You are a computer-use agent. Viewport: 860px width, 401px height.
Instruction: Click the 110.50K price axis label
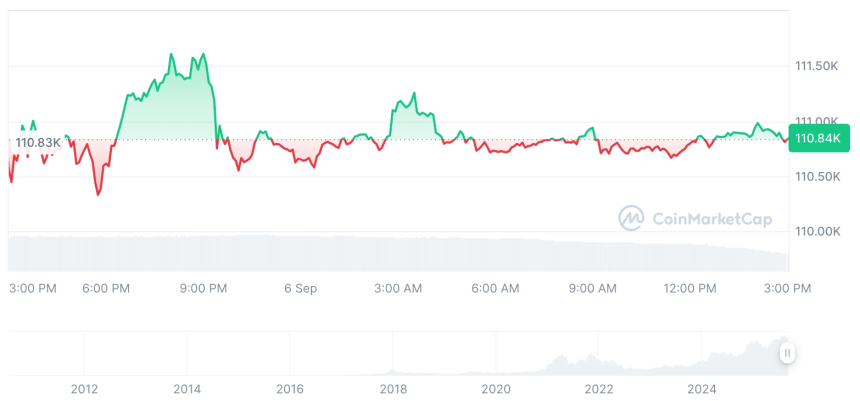pyautogui.click(x=816, y=176)
